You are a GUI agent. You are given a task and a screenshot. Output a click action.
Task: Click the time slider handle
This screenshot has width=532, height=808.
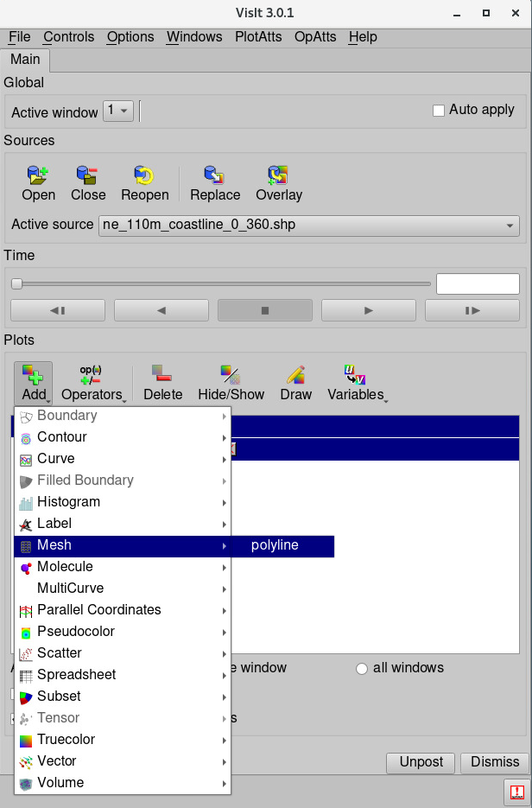tap(16, 283)
